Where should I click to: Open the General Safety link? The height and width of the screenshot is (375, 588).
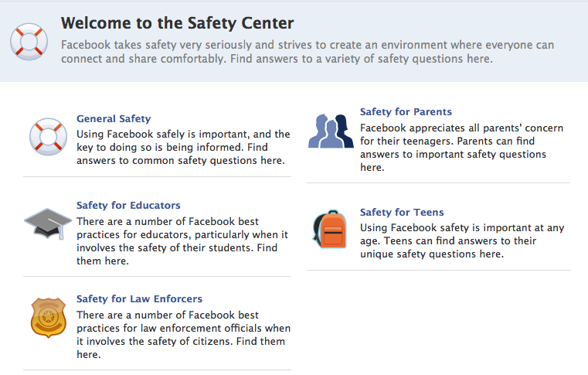114,118
